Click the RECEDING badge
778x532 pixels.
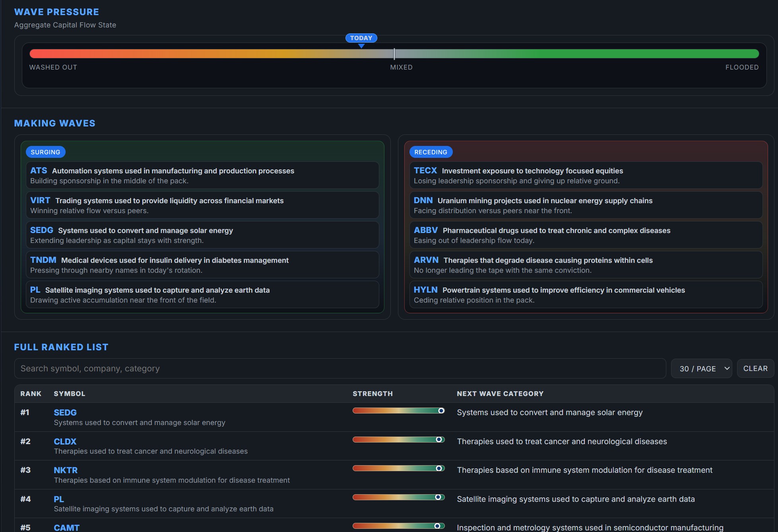[x=431, y=152]
